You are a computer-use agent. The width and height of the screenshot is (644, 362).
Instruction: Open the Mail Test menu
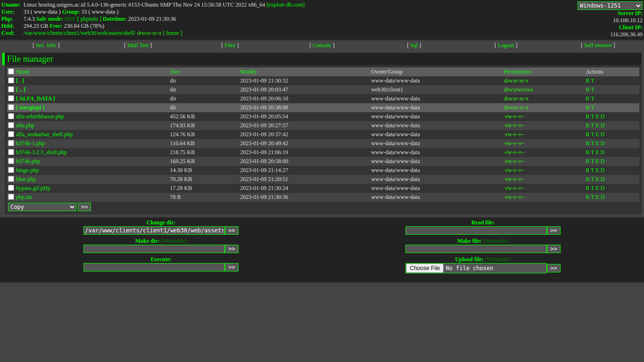(x=138, y=45)
